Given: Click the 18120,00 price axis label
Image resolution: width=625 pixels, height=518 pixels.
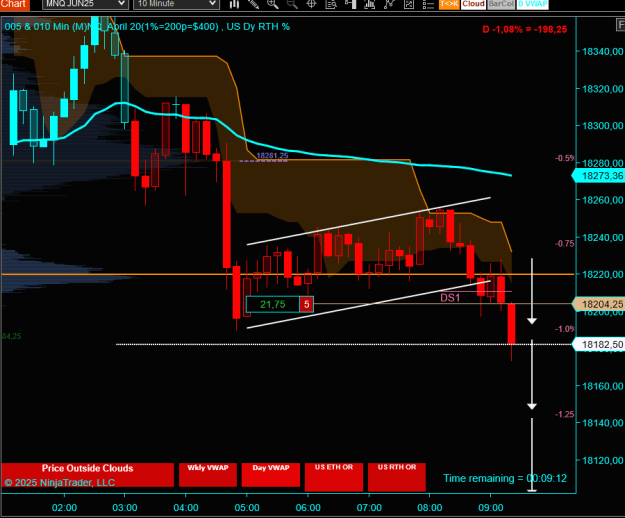Looking at the screenshot, I should point(603,460).
